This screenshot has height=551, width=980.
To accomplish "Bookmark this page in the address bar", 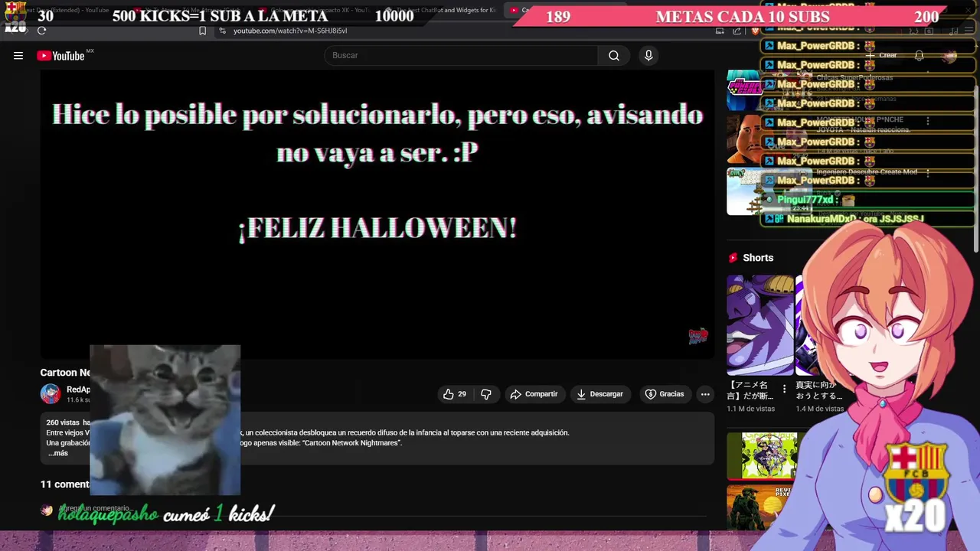I will [x=202, y=31].
